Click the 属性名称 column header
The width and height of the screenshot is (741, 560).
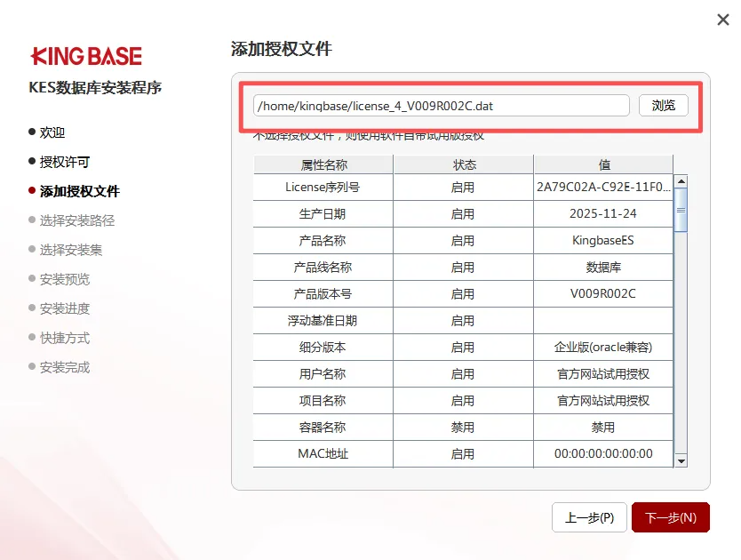pos(323,164)
